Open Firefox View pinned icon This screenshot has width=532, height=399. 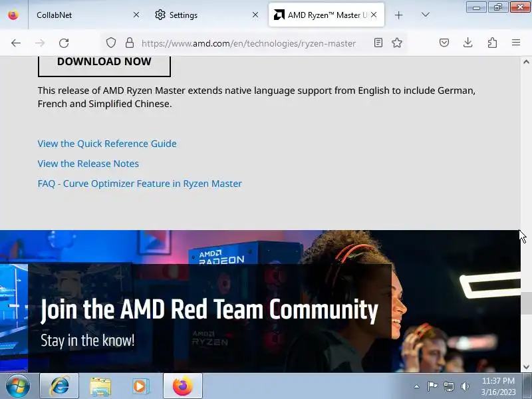pos(13,15)
